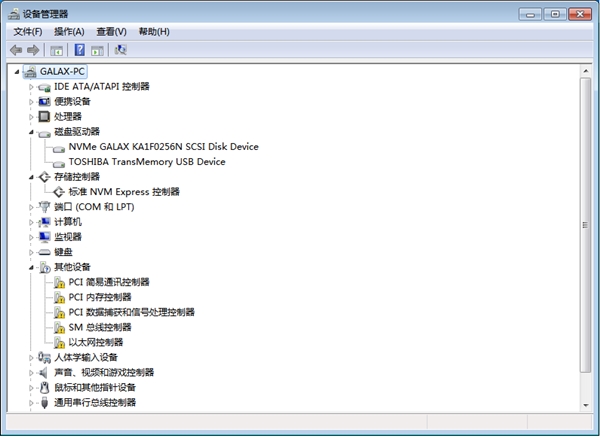600x438 pixels.
Task: Click the 人体学输入设备 icon
Action: click(44, 358)
